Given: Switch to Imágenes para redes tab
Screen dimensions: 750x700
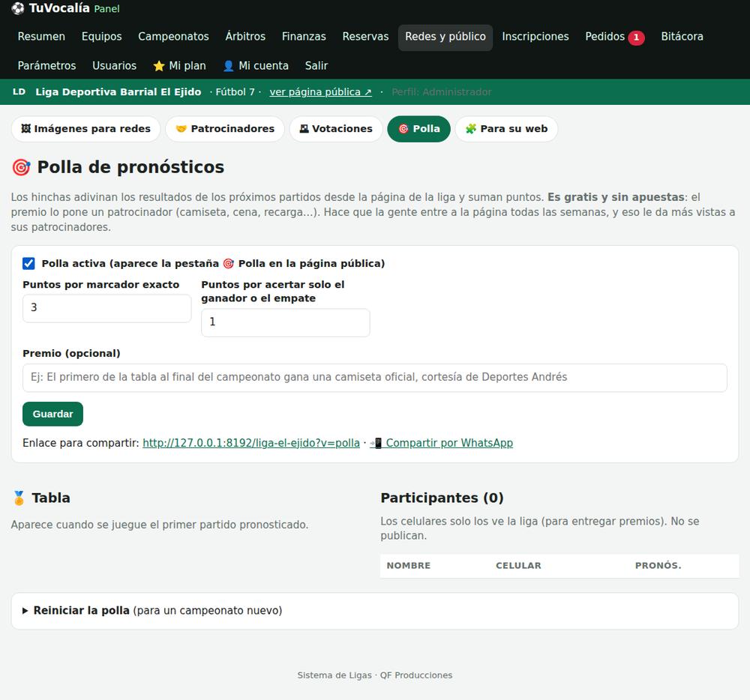Looking at the screenshot, I should pos(85,129).
